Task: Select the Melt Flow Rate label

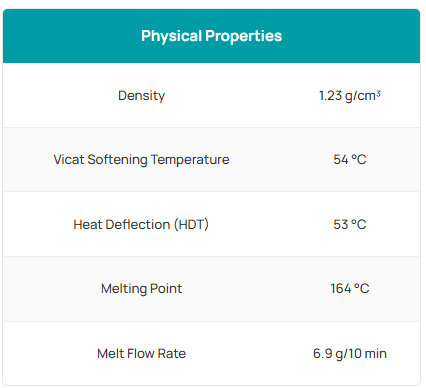Action: point(141,353)
